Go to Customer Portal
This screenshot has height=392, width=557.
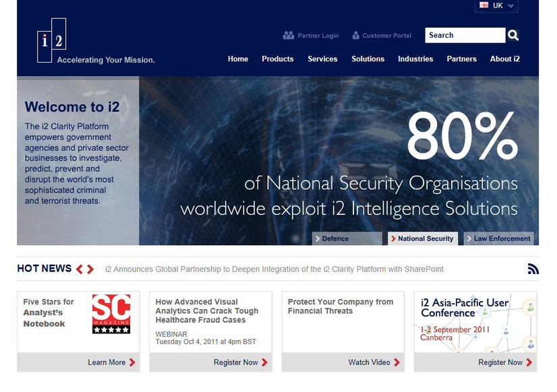[387, 36]
